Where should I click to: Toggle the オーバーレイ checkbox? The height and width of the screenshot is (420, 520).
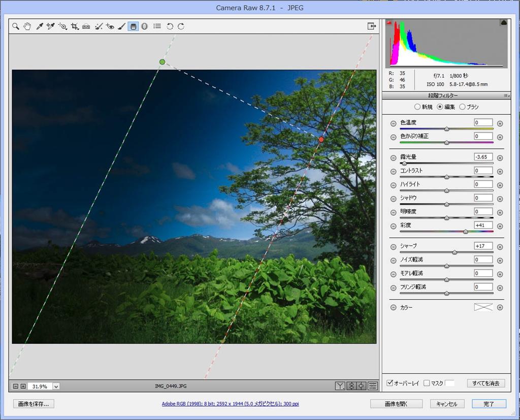click(x=390, y=383)
